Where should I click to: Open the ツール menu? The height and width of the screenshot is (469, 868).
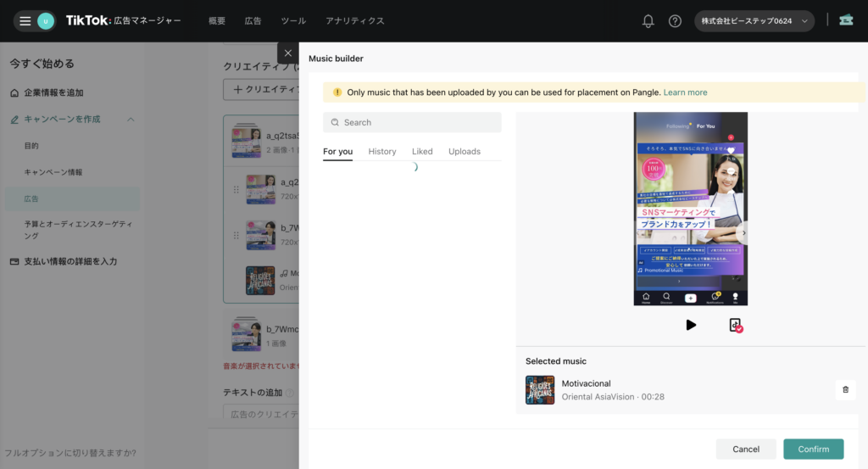tap(293, 21)
